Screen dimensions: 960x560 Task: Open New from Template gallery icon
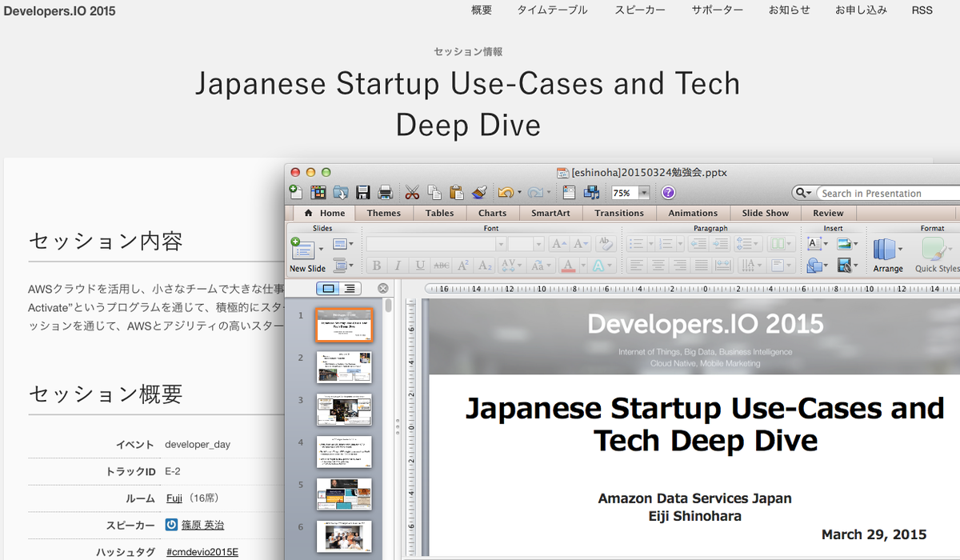(x=318, y=192)
